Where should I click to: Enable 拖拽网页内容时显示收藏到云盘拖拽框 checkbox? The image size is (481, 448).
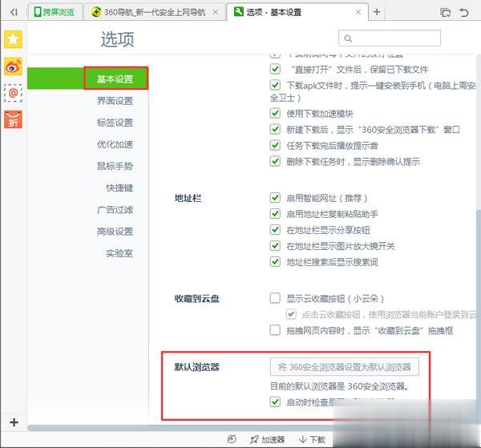275,330
